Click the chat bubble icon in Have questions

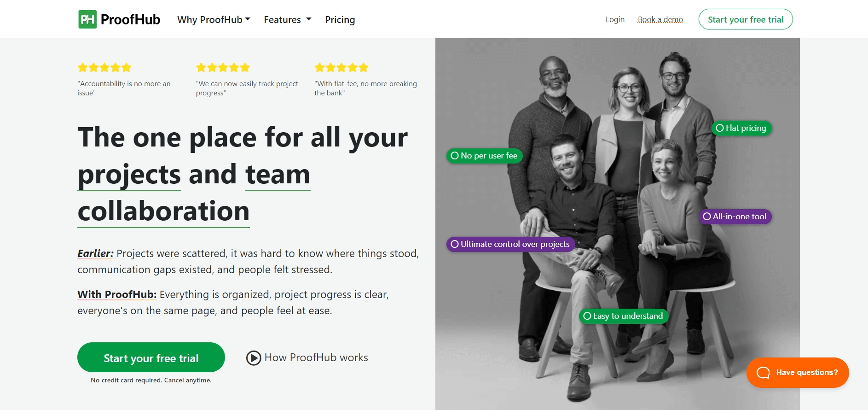coord(763,372)
